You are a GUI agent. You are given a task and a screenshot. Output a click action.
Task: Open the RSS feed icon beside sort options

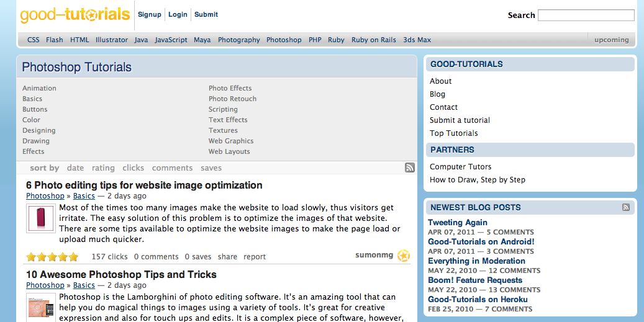[409, 168]
